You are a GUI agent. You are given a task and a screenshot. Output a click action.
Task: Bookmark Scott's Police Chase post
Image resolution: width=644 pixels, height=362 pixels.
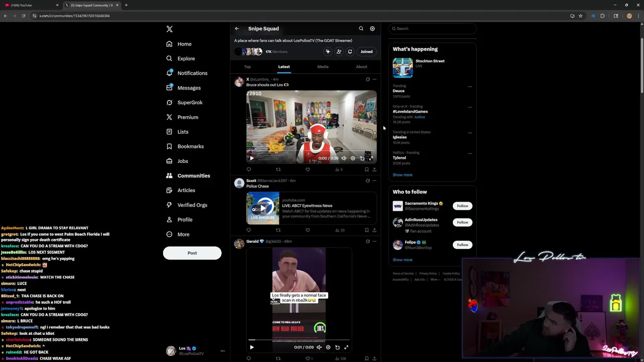[367, 230]
